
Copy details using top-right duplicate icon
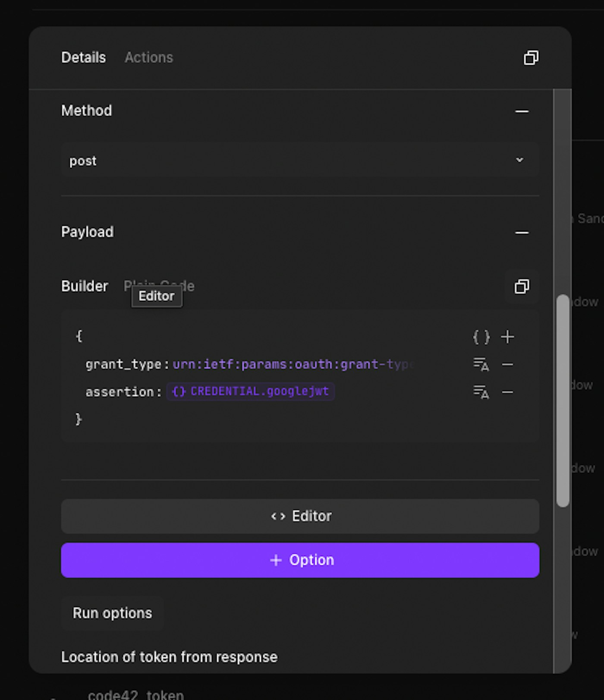click(531, 58)
